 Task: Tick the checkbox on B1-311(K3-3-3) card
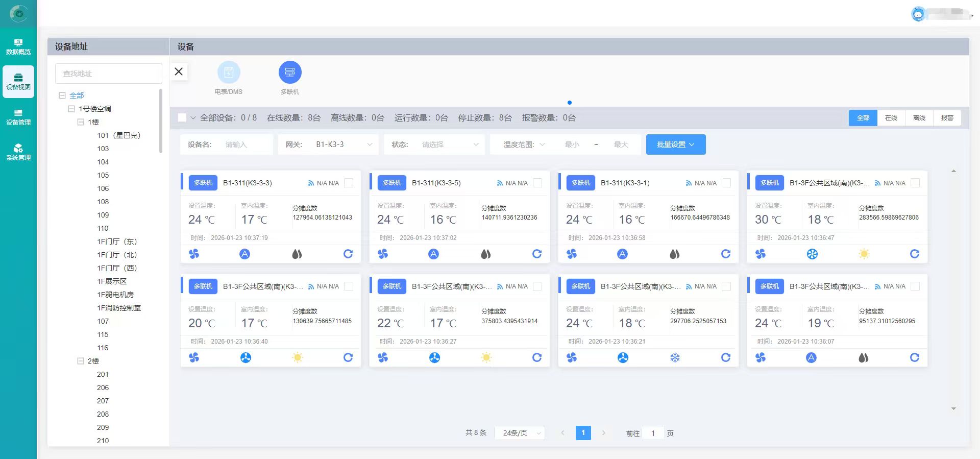pyautogui.click(x=349, y=183)
